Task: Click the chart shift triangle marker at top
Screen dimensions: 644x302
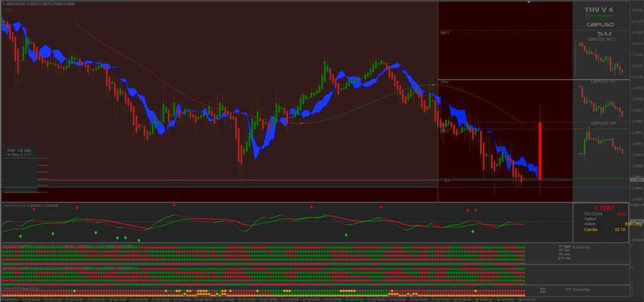Action: click(529, 2)
